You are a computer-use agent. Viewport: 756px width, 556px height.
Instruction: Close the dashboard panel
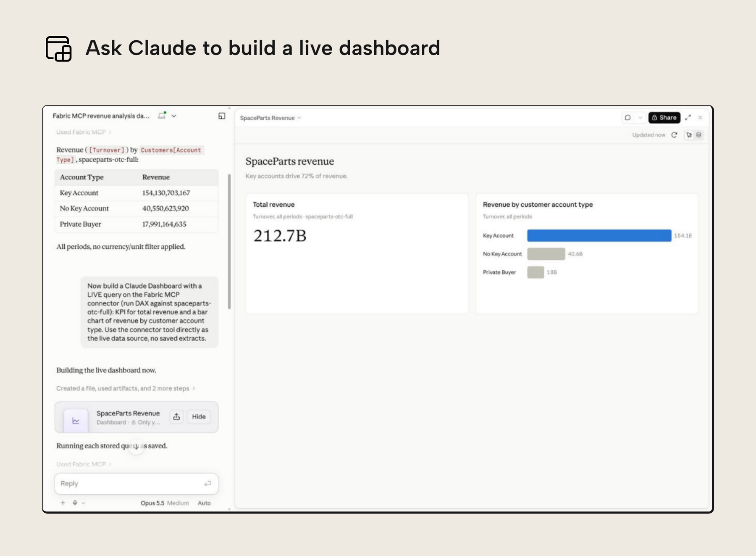pyautogui.click(x=700, y=118)
